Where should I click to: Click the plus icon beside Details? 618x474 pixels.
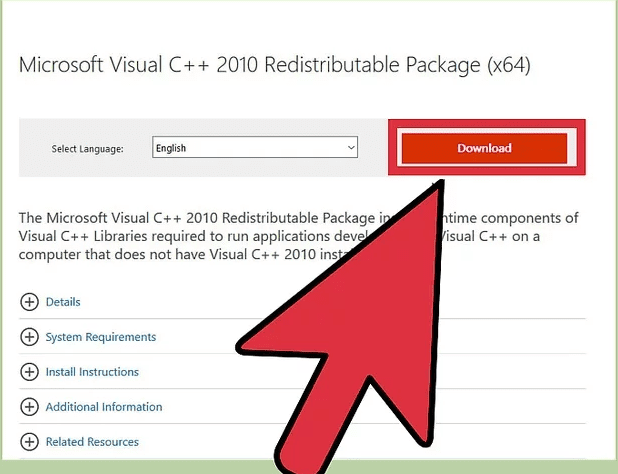coord(29,302)
